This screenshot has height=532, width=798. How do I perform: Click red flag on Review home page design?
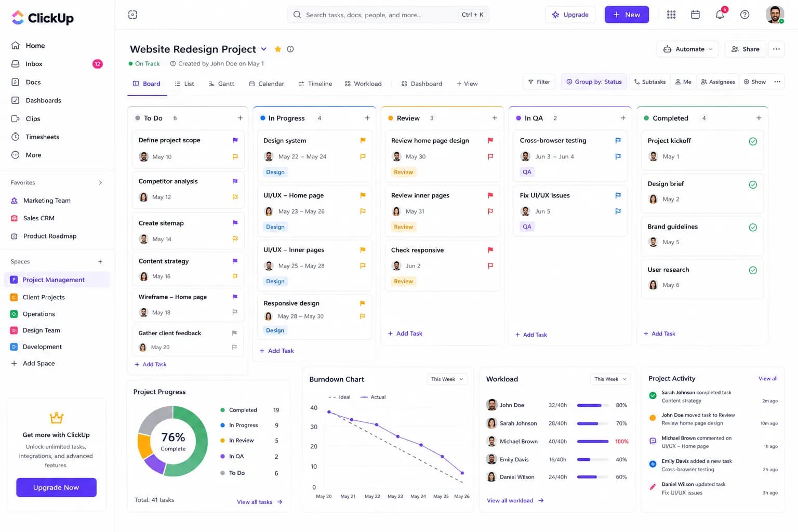coord(490,140)
